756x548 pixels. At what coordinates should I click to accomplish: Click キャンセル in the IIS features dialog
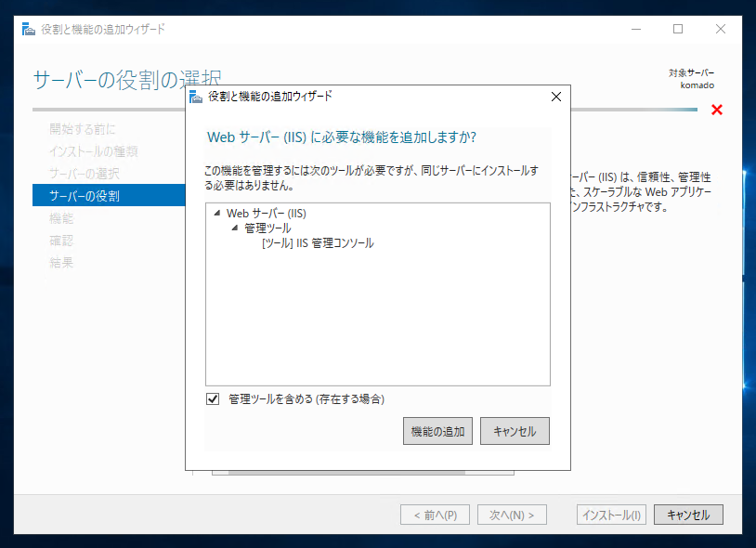click(x=515, y=431)
